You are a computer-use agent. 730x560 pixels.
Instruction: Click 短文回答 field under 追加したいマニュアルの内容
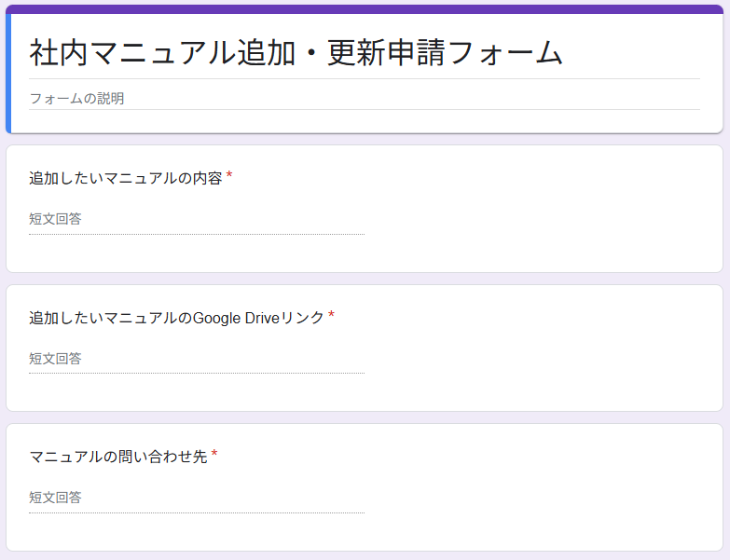click(x=196, y=220)
